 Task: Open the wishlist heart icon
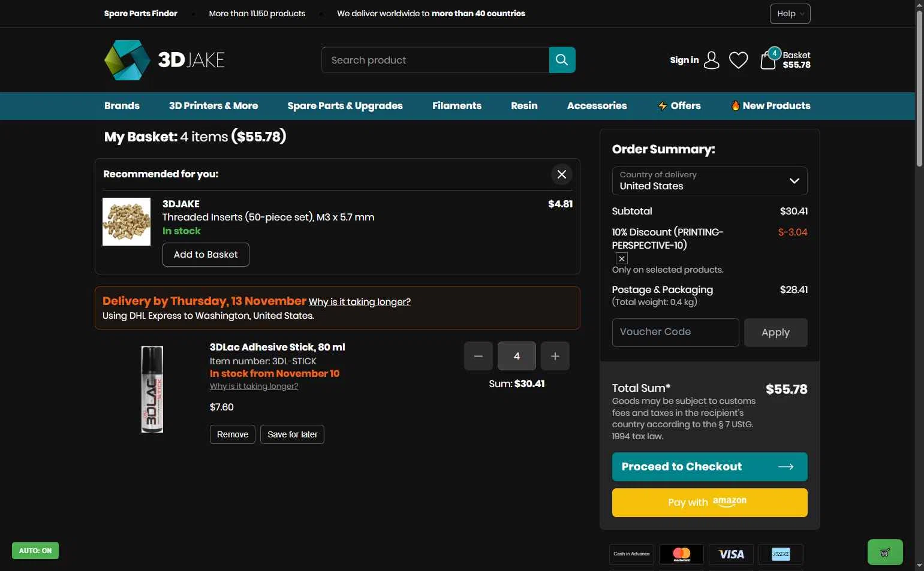[738, 60]
